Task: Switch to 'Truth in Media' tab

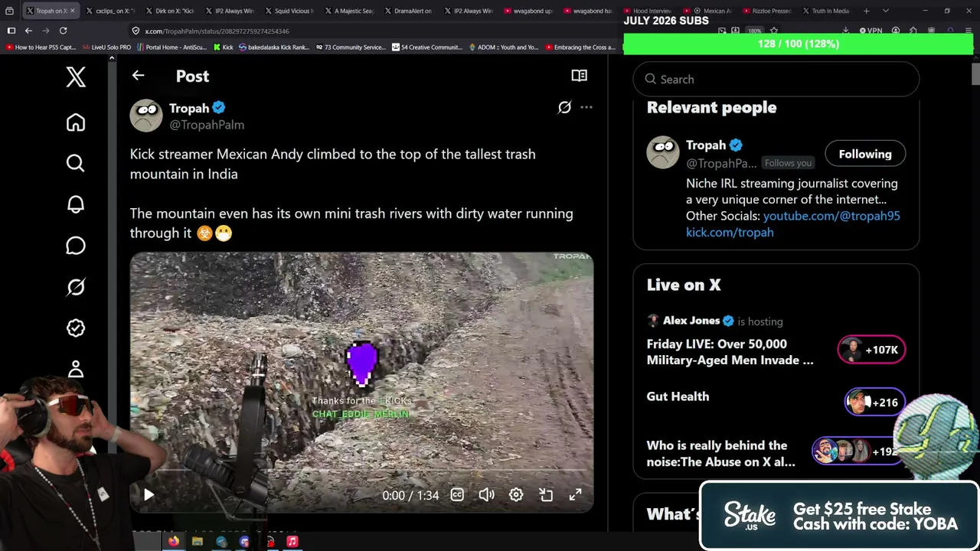Action: pyautogui.click(x=825, y=11)
